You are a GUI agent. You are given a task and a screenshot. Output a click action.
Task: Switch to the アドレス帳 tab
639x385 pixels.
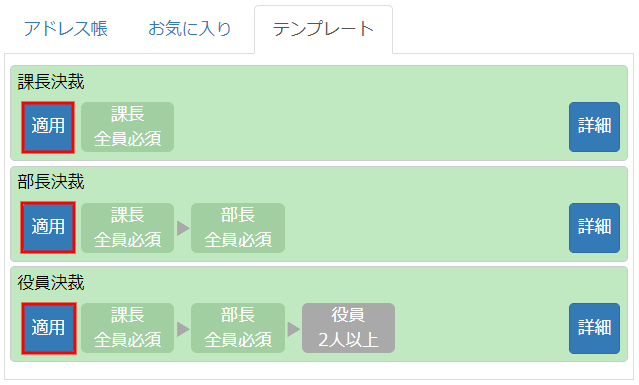[x=65, y=29]
